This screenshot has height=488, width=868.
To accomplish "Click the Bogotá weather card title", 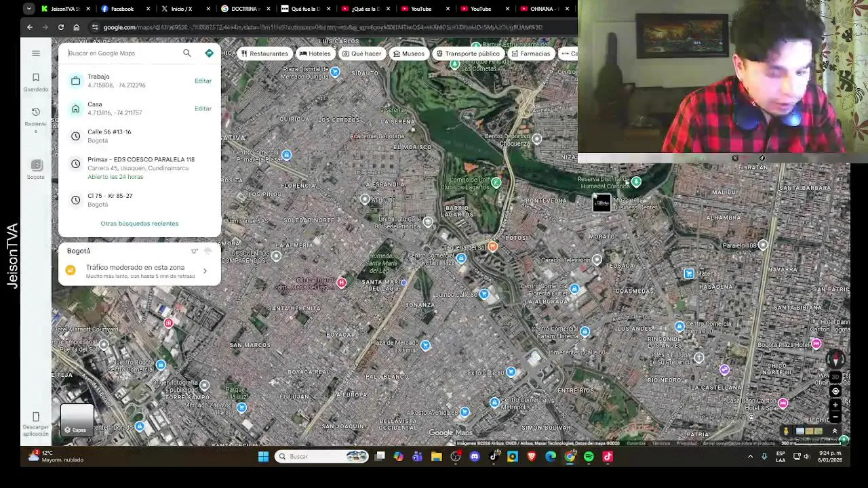I will 79,251.
